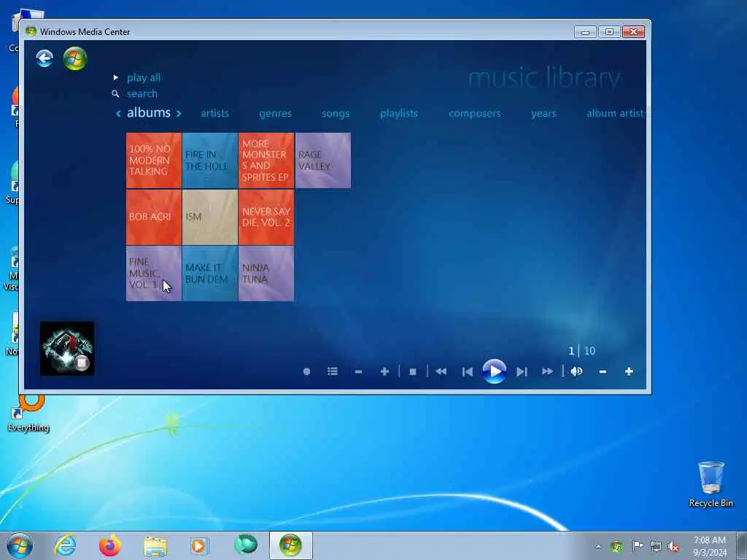
Task: Channel down with the minus beside list icon
Action: pyautogui.click(x=358, y=372)
